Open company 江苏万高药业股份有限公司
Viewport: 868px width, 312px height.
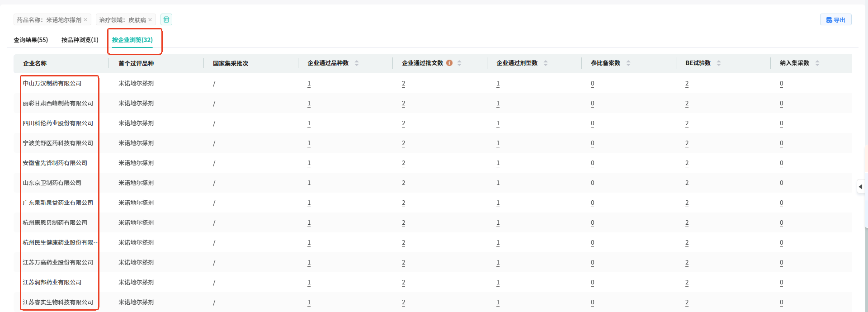pyautogui.click(x=58, y=262)
